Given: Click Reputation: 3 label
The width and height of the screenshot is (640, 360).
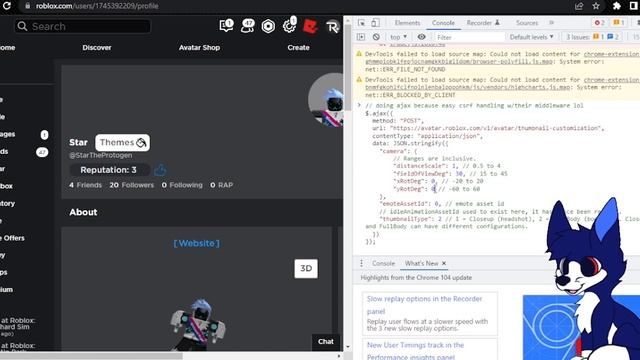Looking at the screenshot, I should coord(108,170).
